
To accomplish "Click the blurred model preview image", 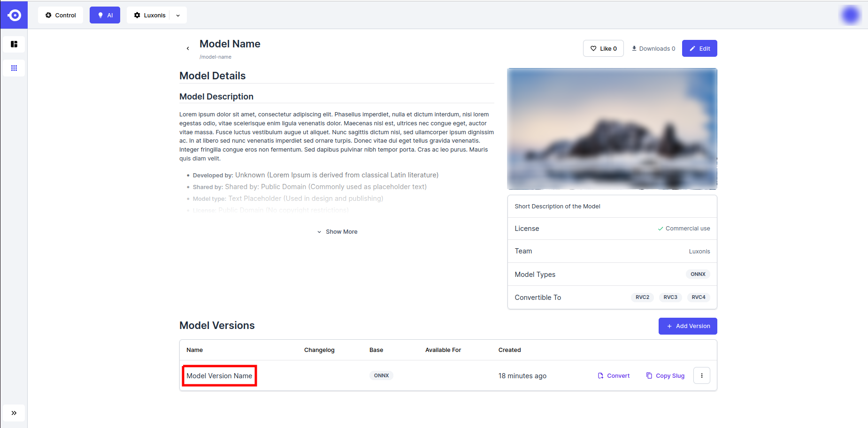I will pos(612,129).
